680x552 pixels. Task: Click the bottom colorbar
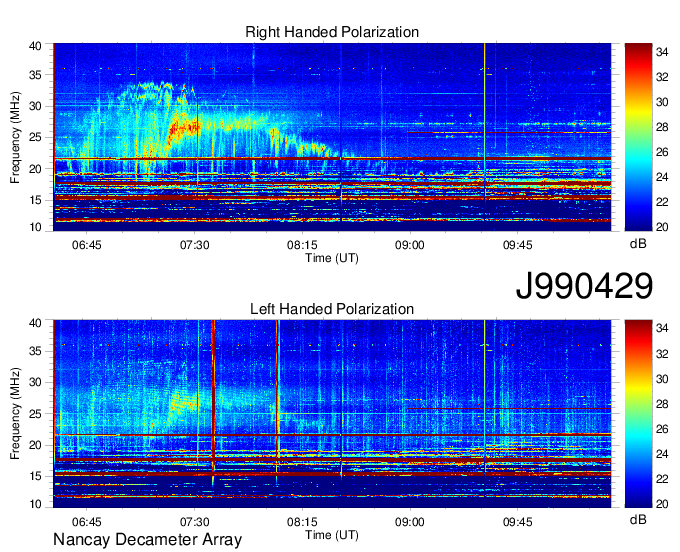tap(638, 414)
